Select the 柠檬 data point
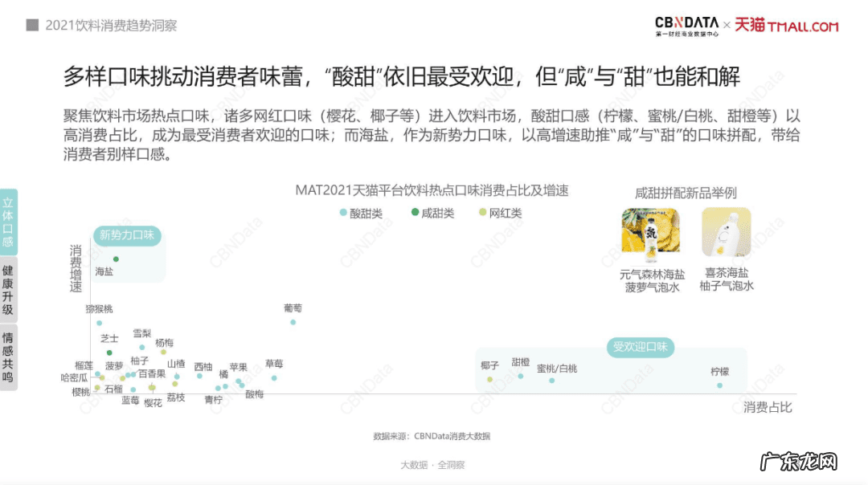Image resolution: width=868 pixels, height=485 pixels. [x=719, y=385]
